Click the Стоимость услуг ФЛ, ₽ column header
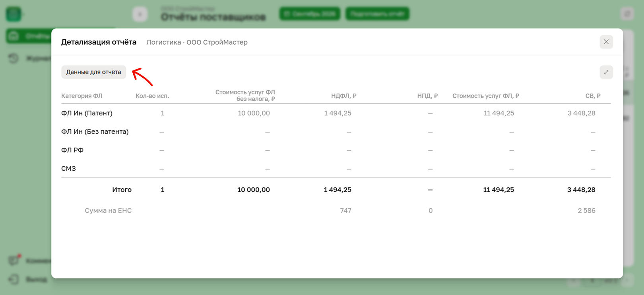 486,96
